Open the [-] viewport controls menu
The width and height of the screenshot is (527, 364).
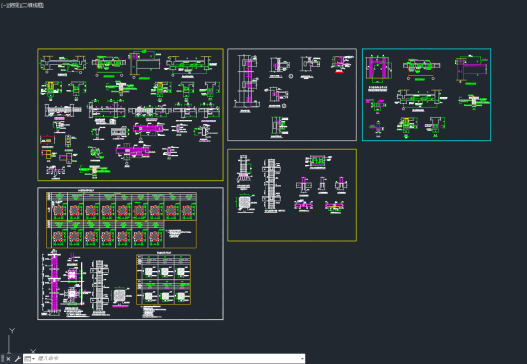(x=4, y=5)
